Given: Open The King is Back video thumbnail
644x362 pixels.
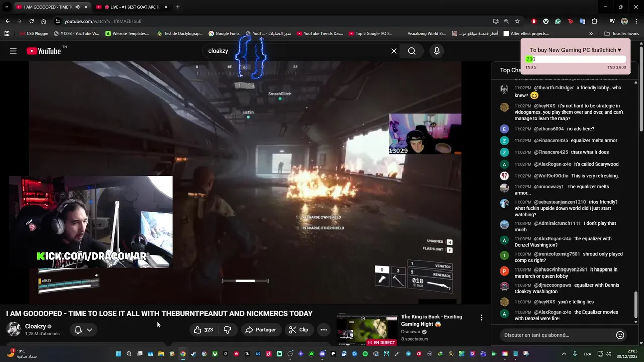Looking at the screenshot, I should [x=367, y=330].
